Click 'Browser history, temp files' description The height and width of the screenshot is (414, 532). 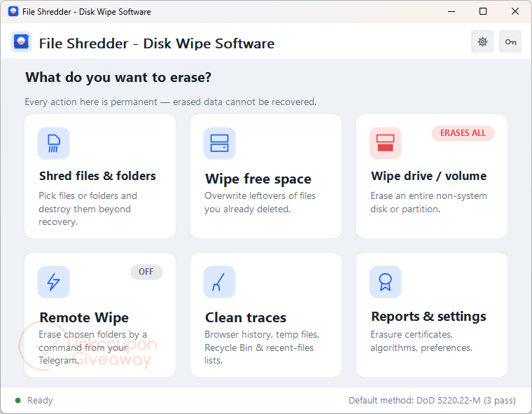[x=262, y=347]
